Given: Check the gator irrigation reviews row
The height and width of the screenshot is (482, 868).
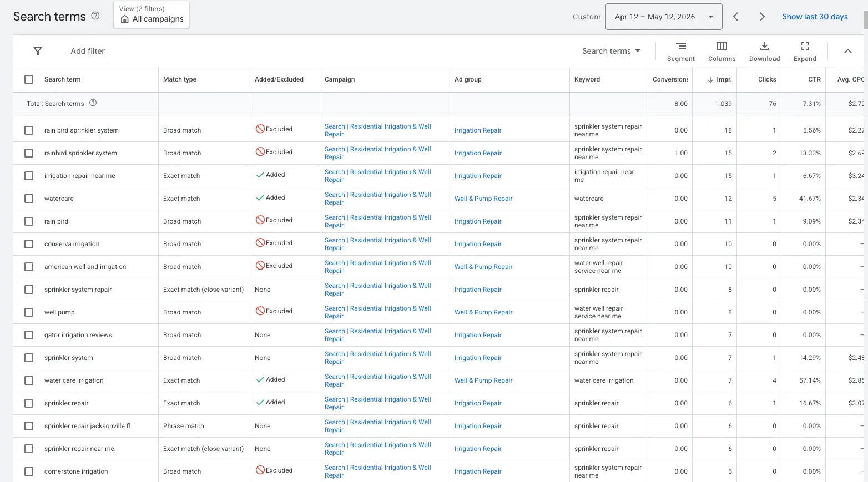Looking at the screenshot, I should coord(29,335).
